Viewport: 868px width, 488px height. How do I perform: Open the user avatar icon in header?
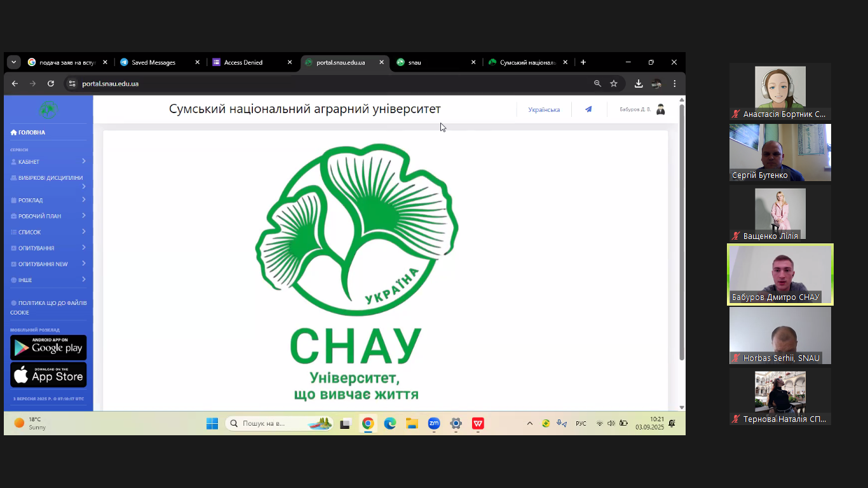[x=660, y=109]
